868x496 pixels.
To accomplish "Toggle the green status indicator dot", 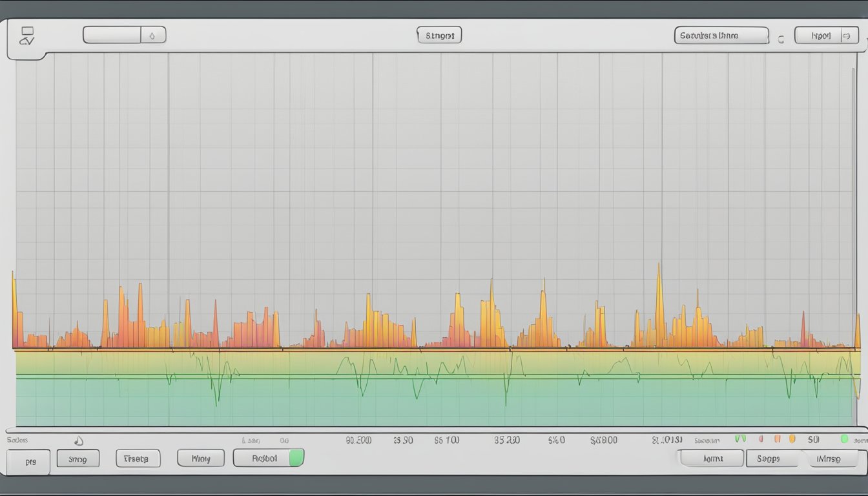I will coord(844,439).
